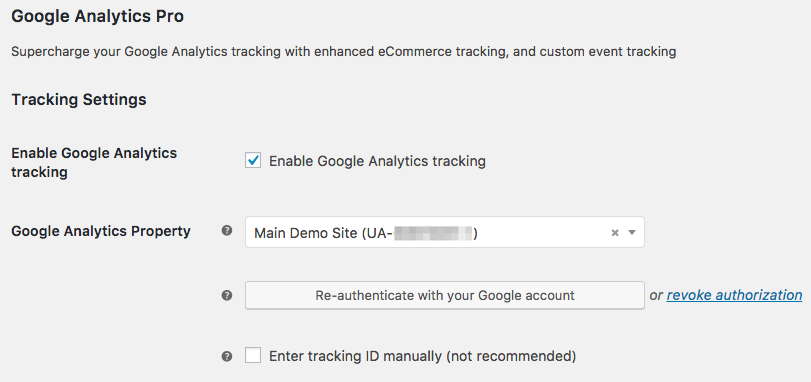
Task: Click help icon beside Google Analytics Property
Action: pyautogui.click(x=227, y=231)
